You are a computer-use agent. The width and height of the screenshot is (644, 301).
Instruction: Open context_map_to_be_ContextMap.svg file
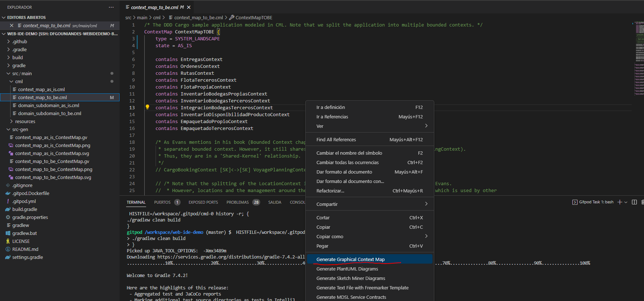pos(53,177)
